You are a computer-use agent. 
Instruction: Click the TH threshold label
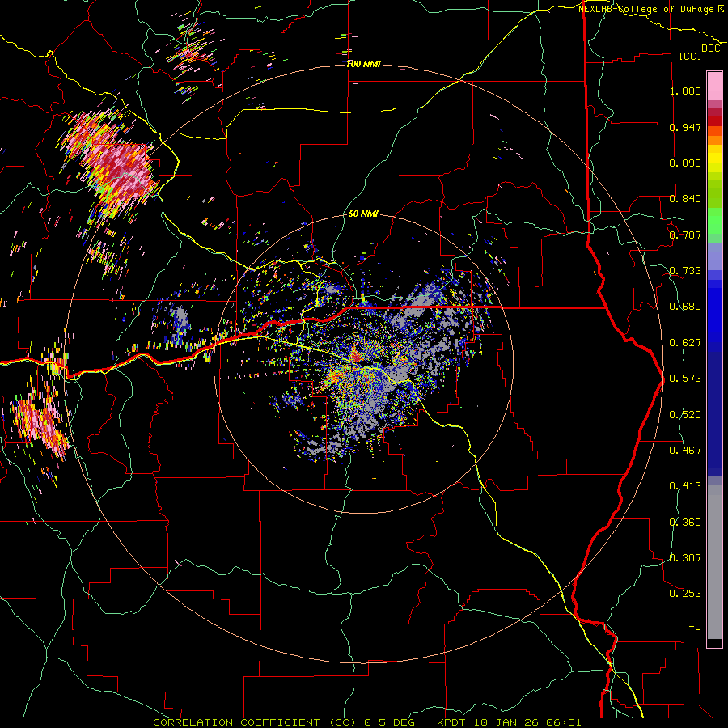[x=695, y=630]
